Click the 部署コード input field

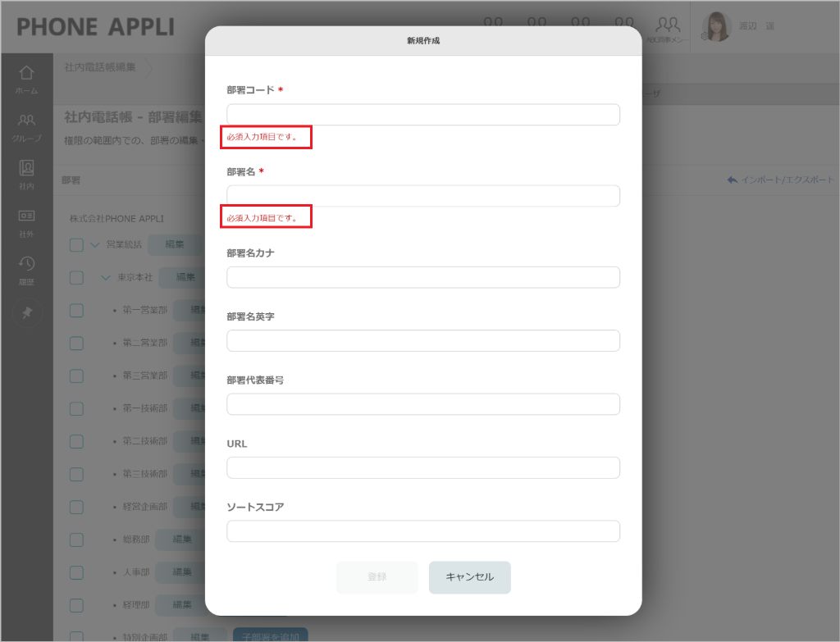[x=422, y=115]
